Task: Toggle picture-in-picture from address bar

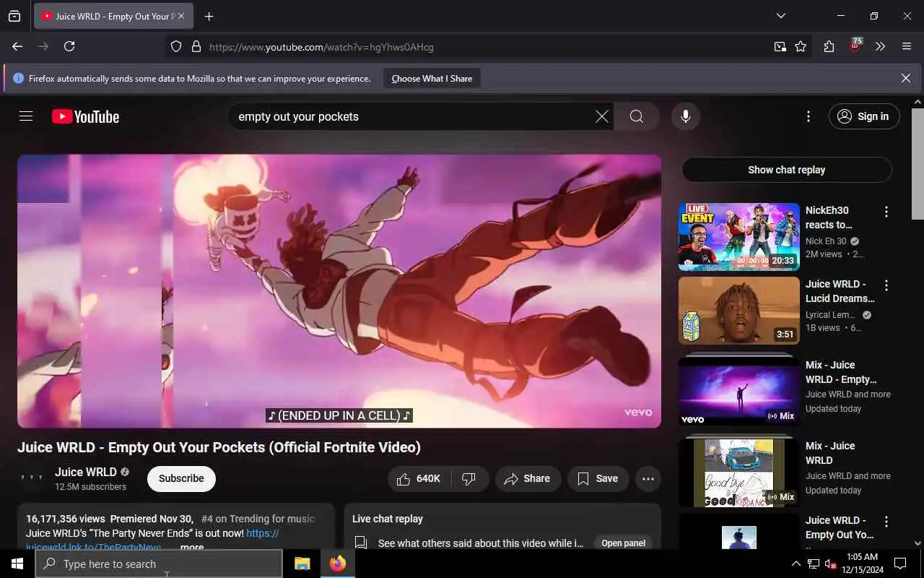Action: coord(780,46)
